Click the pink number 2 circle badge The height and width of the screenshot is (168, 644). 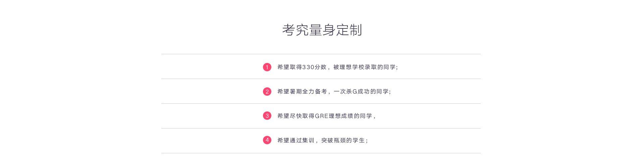(267, 92)
